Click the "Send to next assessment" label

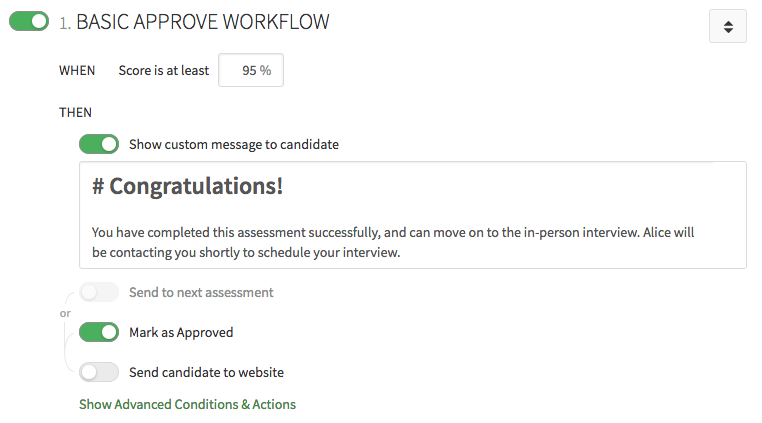(x=201, y=292)
